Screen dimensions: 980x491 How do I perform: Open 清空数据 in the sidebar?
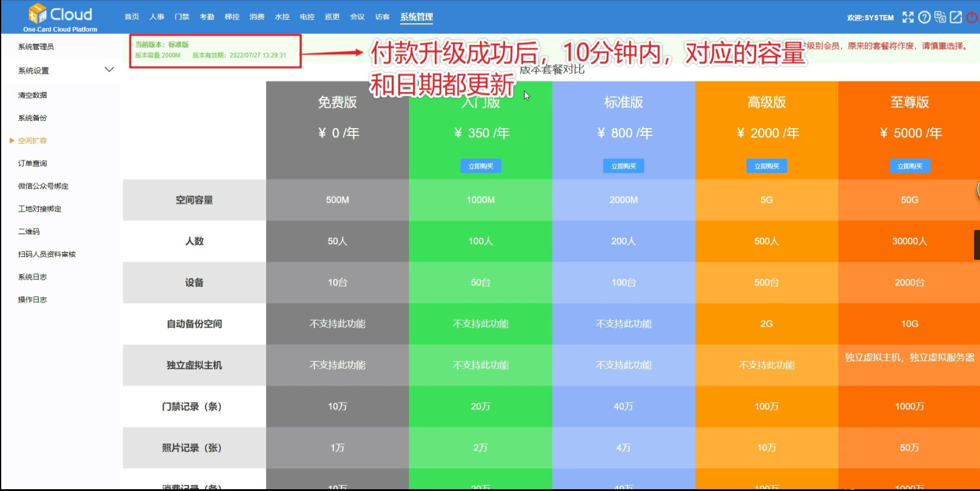[32, 95]
